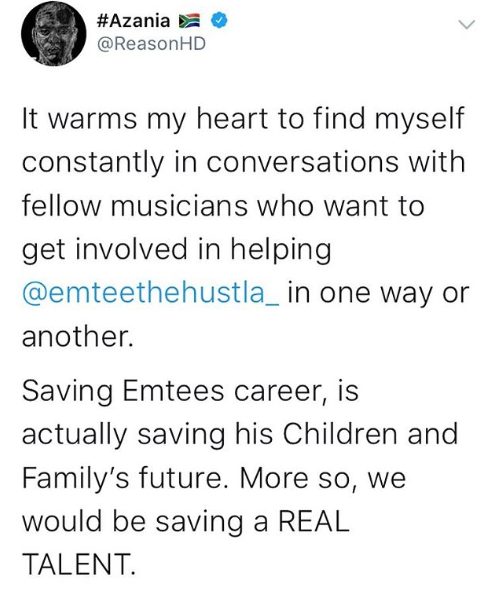Screen dimensions: 490x590
Task: Click the text 'get involved in helping'
Action: pyautogui.click(x=177, y=250)
